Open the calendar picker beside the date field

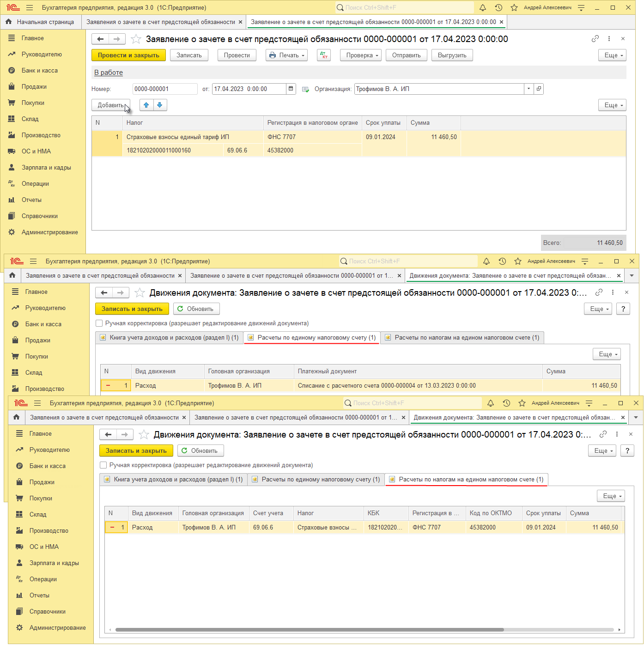(291, 89)
